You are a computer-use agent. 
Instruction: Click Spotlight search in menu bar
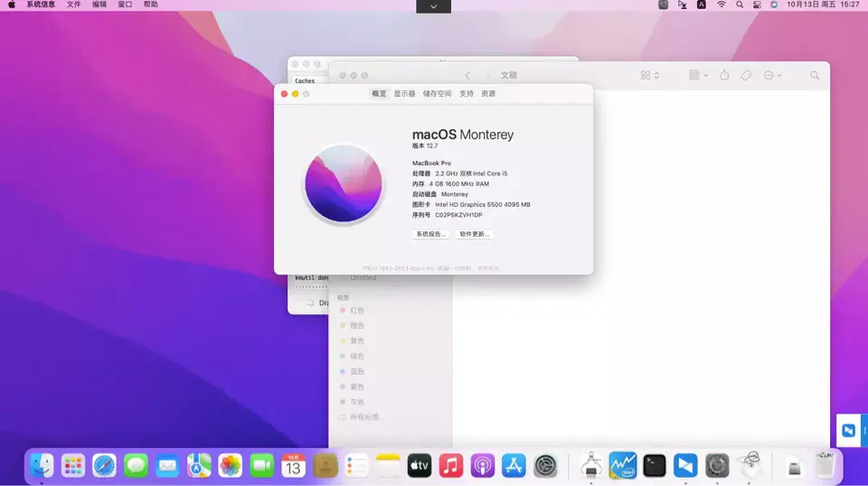(x=740, y=5)
